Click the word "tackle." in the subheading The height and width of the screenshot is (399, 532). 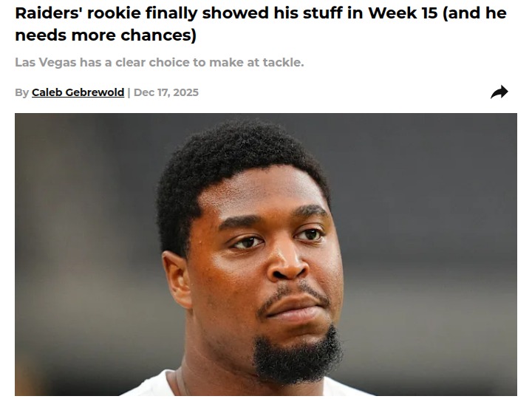coord(283,62)
